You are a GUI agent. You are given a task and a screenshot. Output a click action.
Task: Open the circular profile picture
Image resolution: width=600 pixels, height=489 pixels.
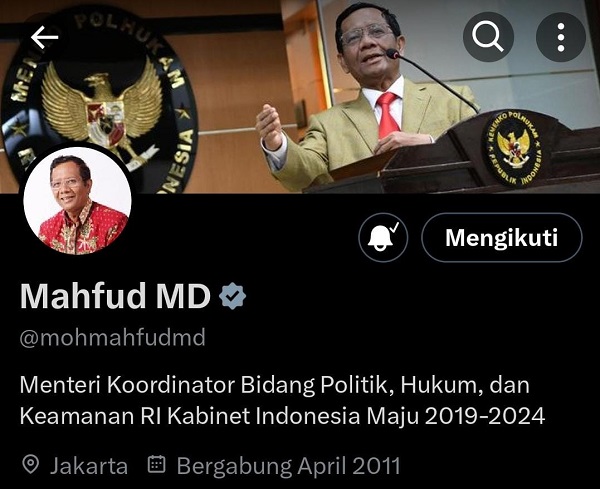click(x=77, y=200)
